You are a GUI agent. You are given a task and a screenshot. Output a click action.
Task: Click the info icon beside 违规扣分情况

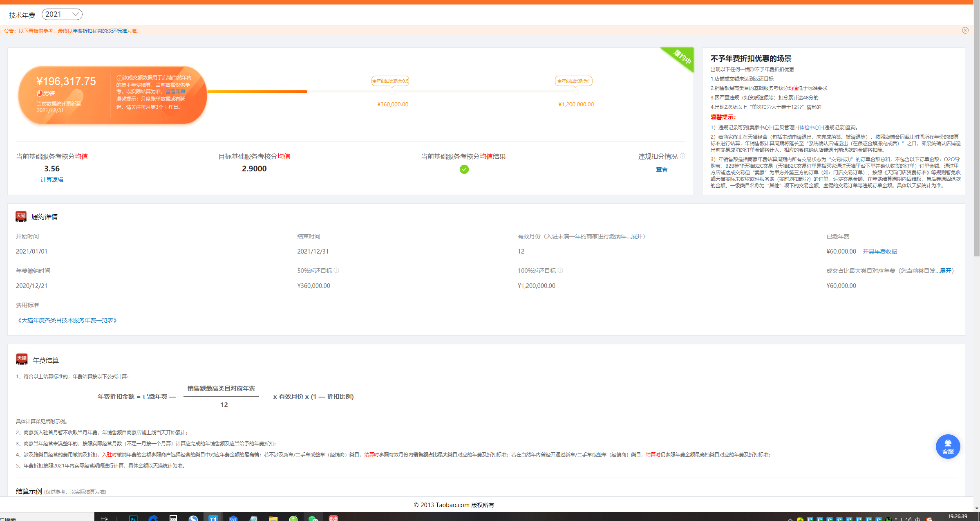point(682,156)
